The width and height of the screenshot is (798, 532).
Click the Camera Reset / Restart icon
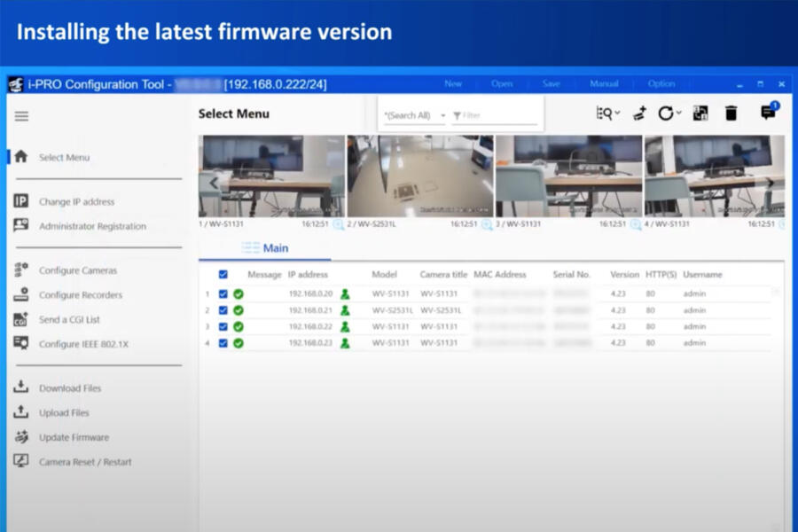click(x=21, y=461)
